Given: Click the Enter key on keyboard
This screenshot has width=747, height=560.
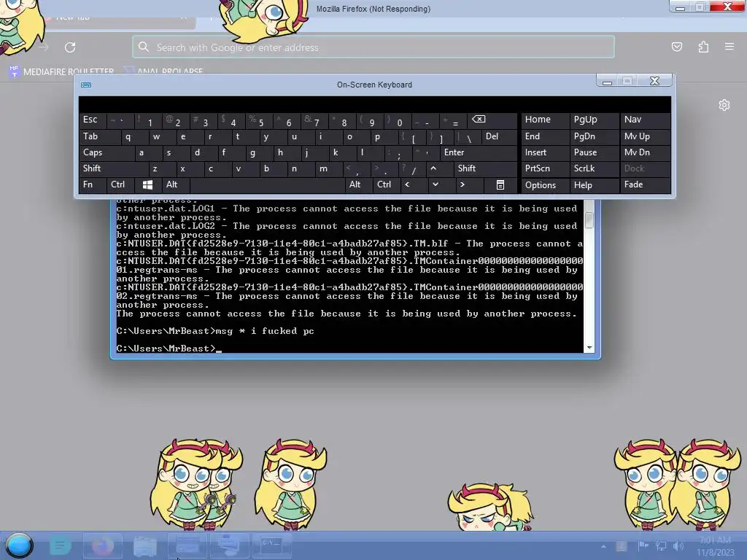Looking at the screenshot, I should 479,153.
